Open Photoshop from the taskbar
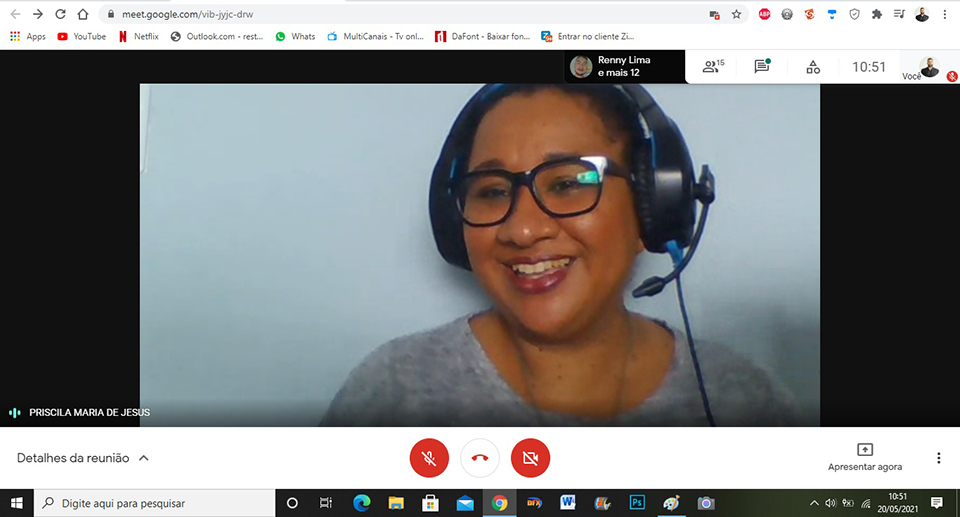This screenshot has width=960, height=517. pyautogui.click(x=636, y=503)
